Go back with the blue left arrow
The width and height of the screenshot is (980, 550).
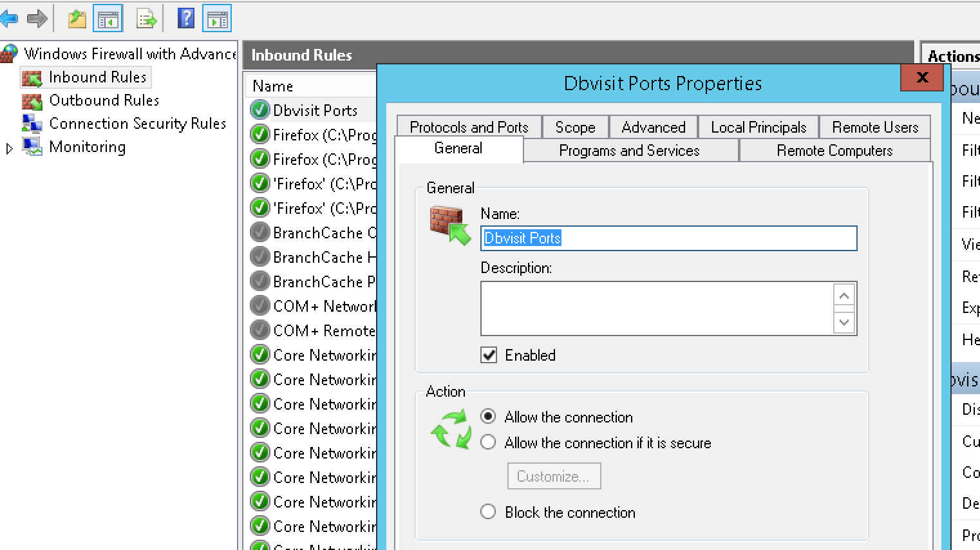8,19
